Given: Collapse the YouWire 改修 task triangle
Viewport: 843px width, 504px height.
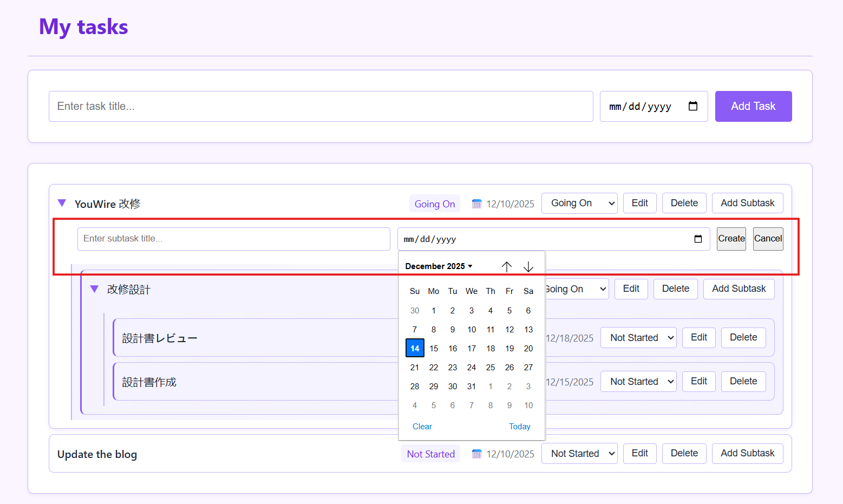Looking at the screenshot, I should (x=62, y=203).
